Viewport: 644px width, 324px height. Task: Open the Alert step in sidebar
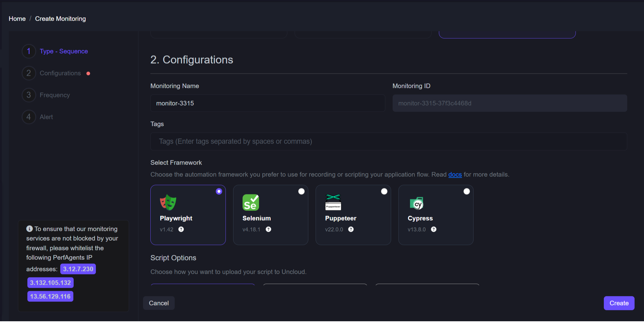tap(46, 117)
